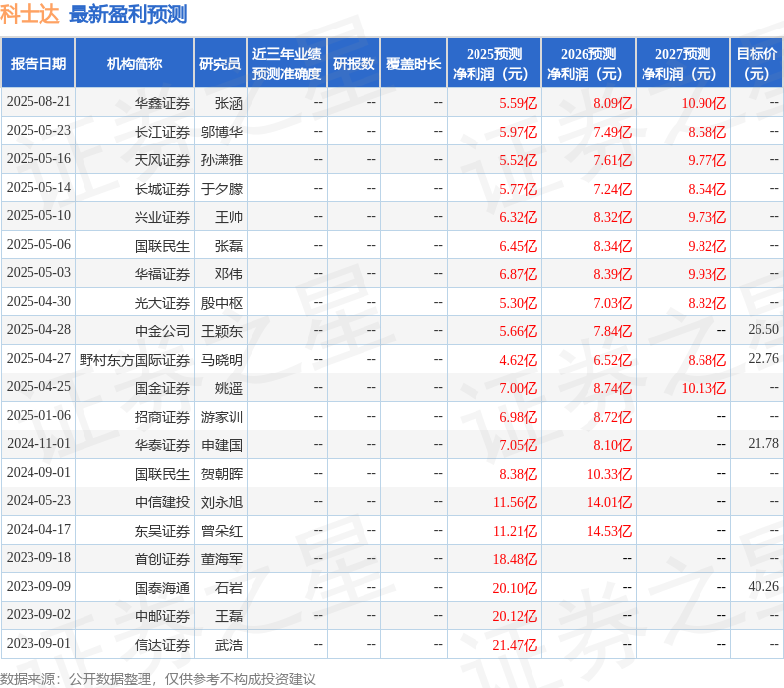Click analyst name 贺朝晖

click(x=222, y=475)
